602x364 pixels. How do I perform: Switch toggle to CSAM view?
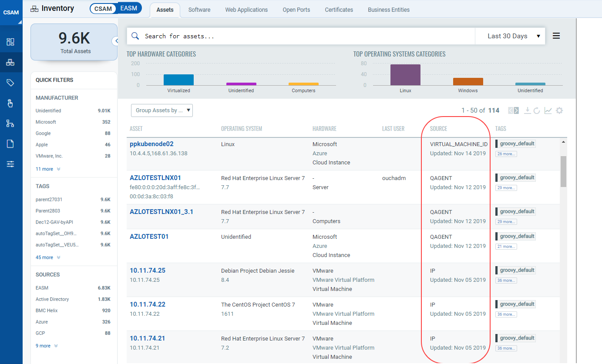pyautogui.click(x=103, y=8)
